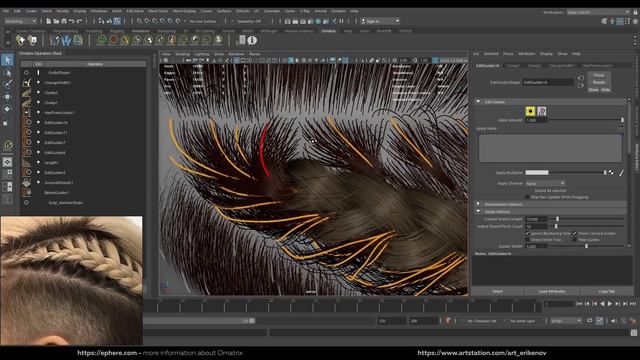Toggle GroundStrands1 operator enabled dot
Screen dimensions: 640x360
click(x=38, y=182)
